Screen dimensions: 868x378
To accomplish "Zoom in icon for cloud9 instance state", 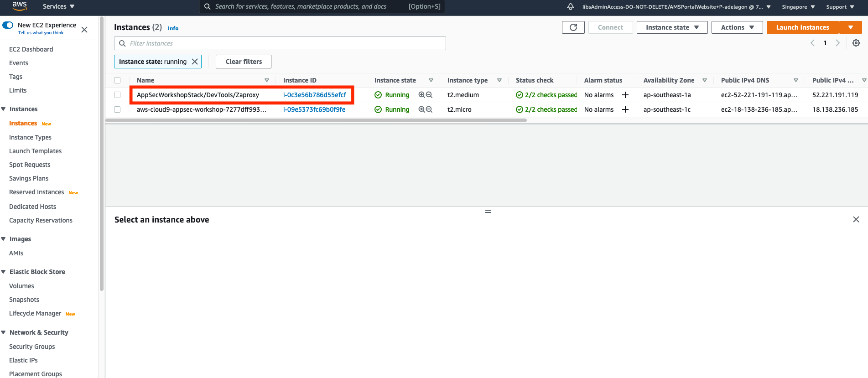I will pyautogui.click(x=422, y=109).
